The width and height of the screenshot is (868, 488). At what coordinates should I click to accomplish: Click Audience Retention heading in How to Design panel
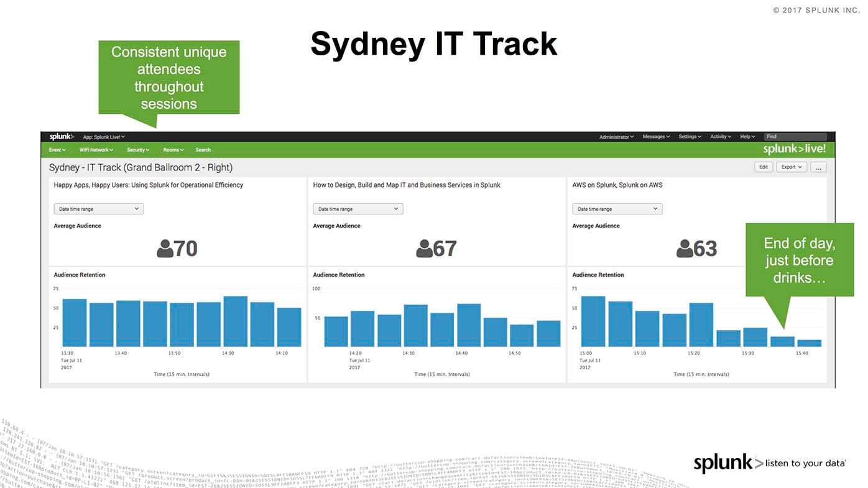(339, 275)
